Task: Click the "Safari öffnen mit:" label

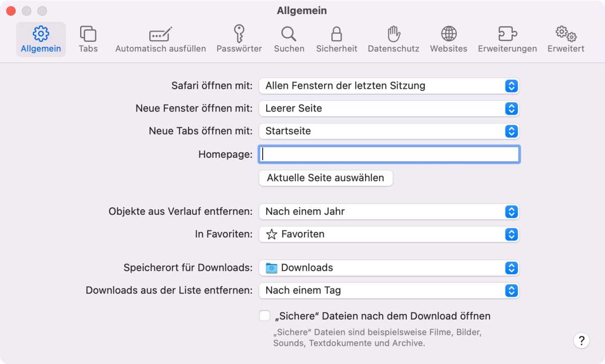Action: click(x=212, y=86)
